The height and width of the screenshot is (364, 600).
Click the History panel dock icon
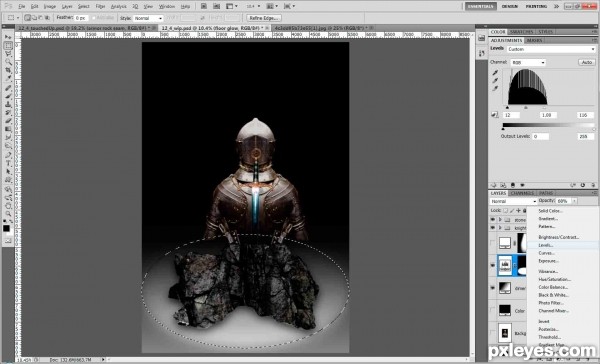481,38
